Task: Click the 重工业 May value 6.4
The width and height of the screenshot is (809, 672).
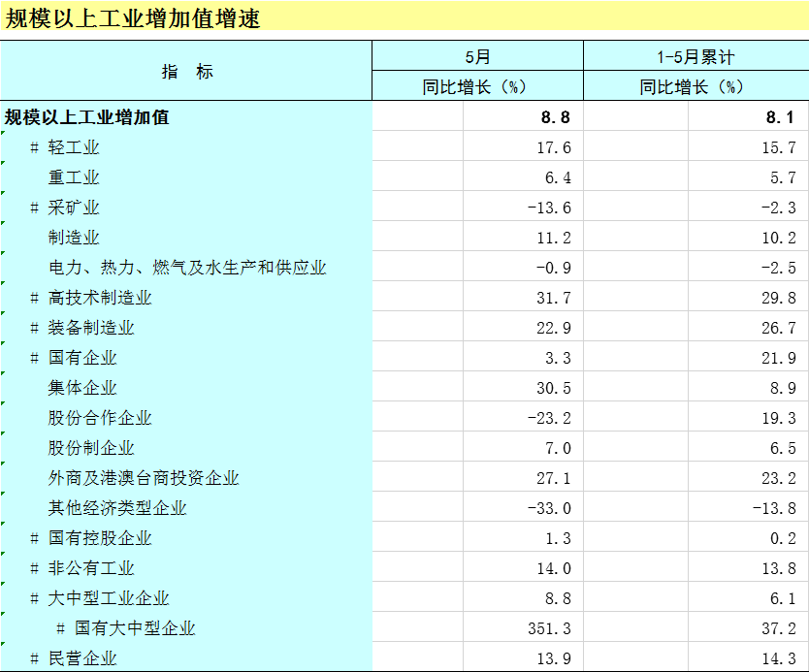Action: (557, 177)
